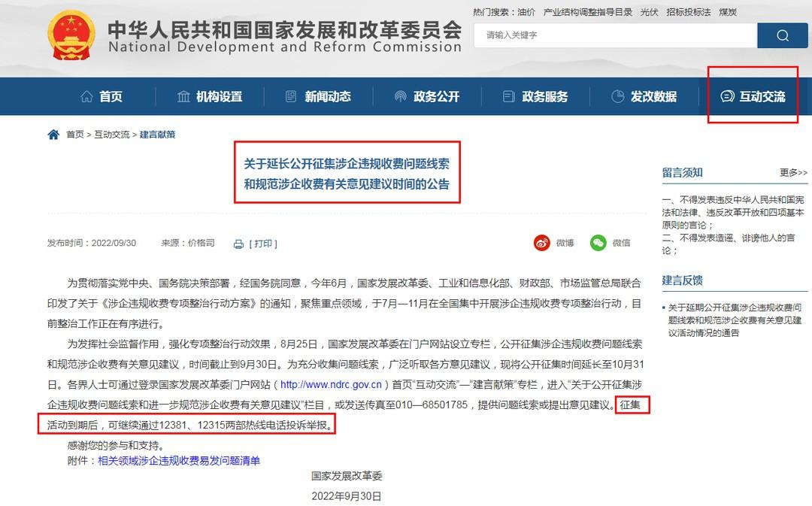Open the 新闻动态 menu item
This screenshot has height=506, width=812.
319,96
